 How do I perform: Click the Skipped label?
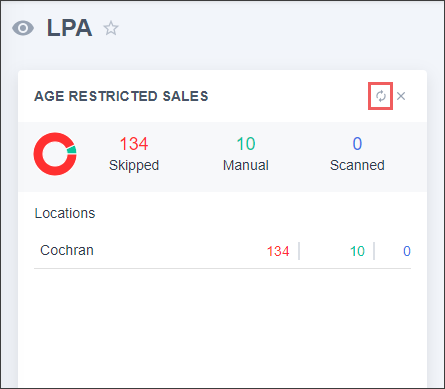tap(134, 165)
